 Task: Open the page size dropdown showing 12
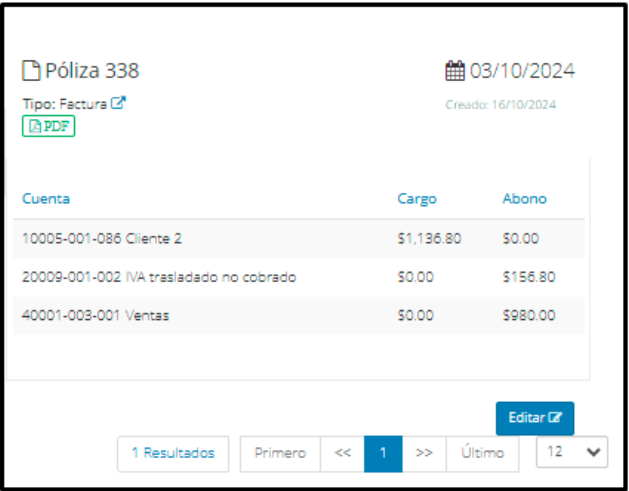coord(572,452)
